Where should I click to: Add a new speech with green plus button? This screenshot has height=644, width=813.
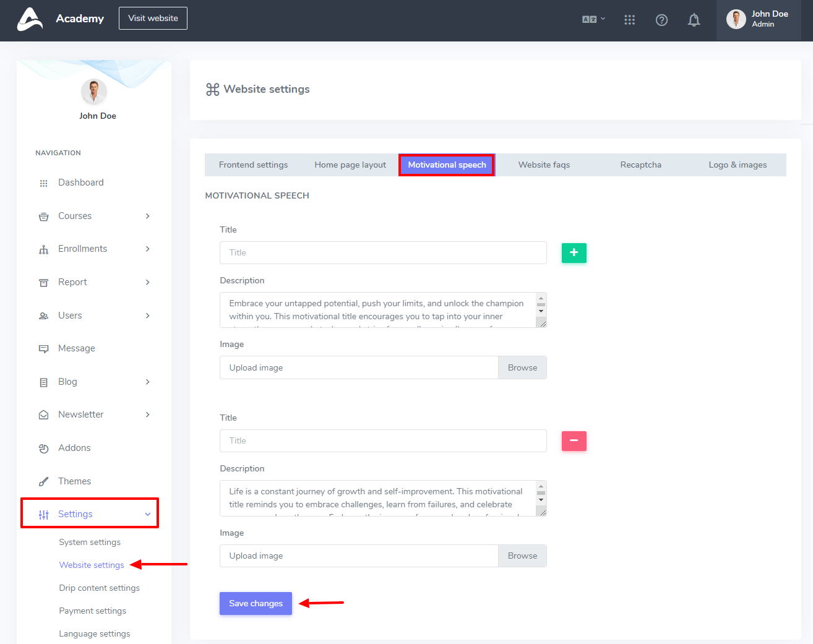pyautogui.click(x=574, y=252)
